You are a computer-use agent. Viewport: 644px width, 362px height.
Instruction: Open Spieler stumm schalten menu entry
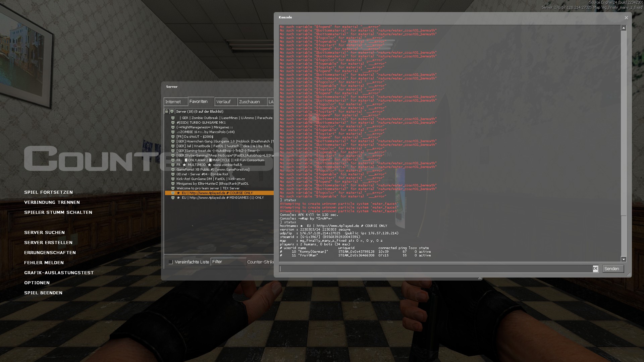tap(58, 213)
